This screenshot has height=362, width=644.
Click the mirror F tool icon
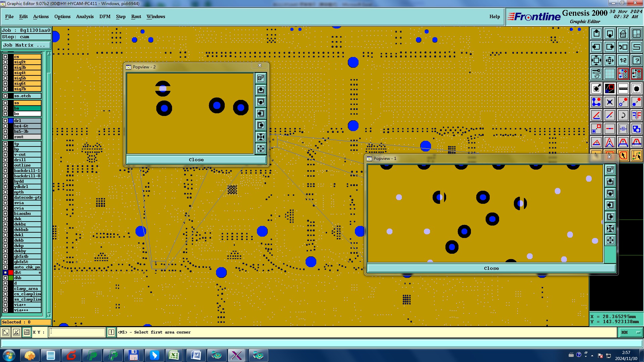[636, 115]
